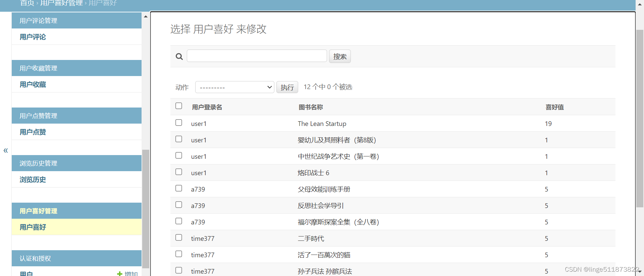This screenshot has width=644, height=276.
Task: Check the row for 孙子兵法 孙膑兵法
Action: [179, 270]
